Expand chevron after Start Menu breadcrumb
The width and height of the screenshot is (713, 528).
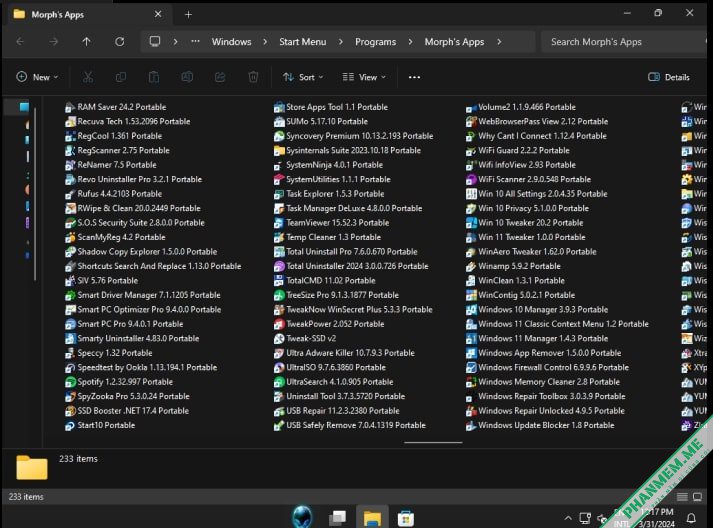[341, 42]
